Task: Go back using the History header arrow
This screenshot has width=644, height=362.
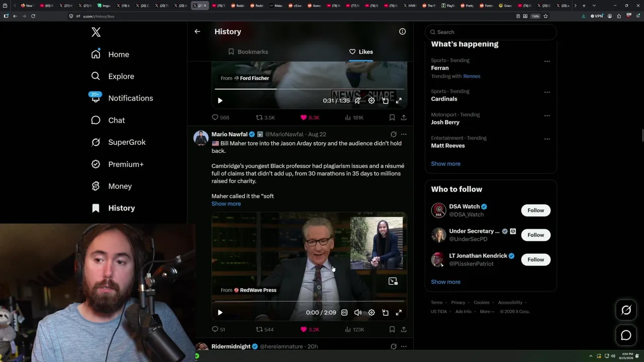Action: pyautogui.click(x=197, y=31)
